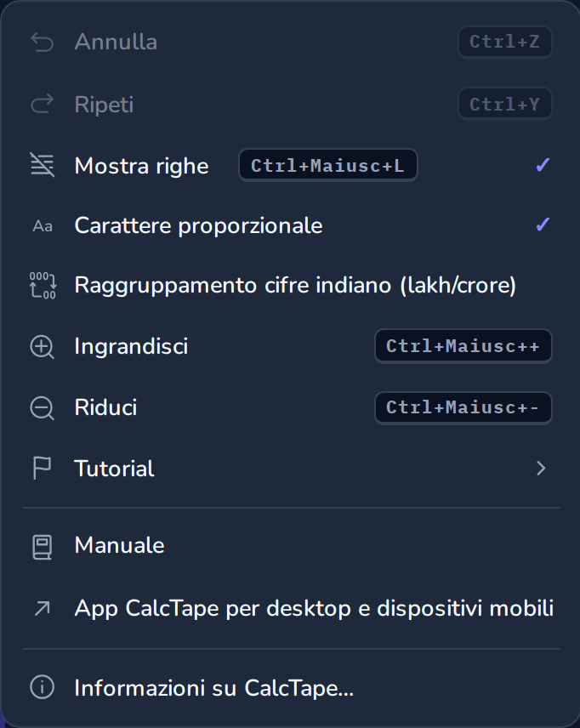Viewport: 580px width, 728px height.
Task: Click the info circle icon
Action: point(43,687)
